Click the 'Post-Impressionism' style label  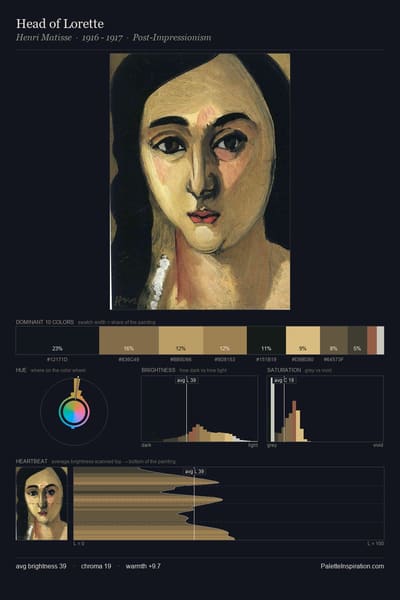(172, 38)
